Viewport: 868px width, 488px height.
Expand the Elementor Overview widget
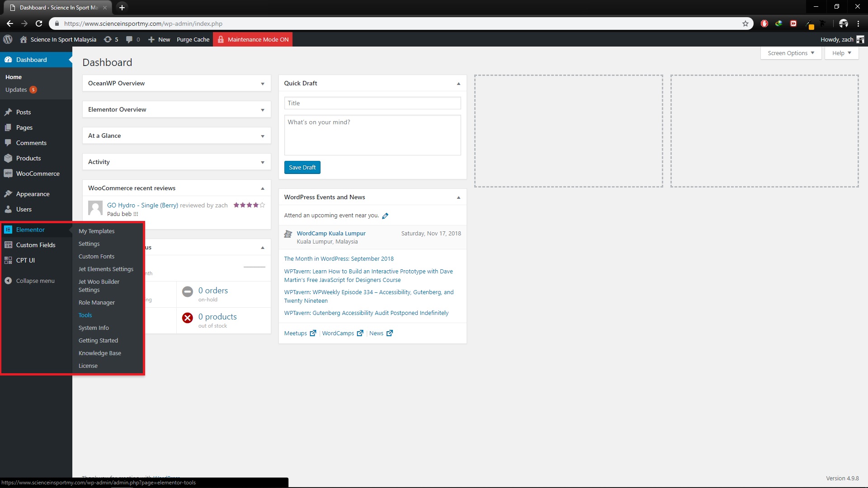point(263,110)
